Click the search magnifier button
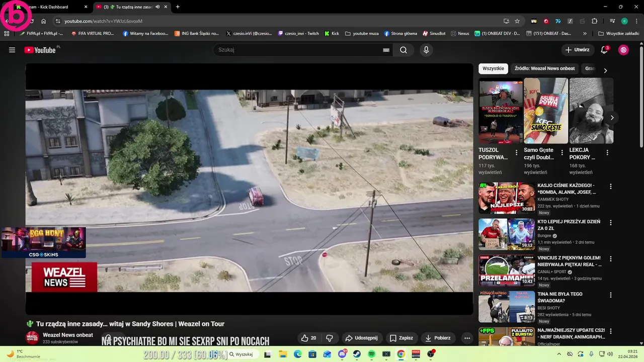The width and height of the screenshot is (644, 362). tap(404, 50)
